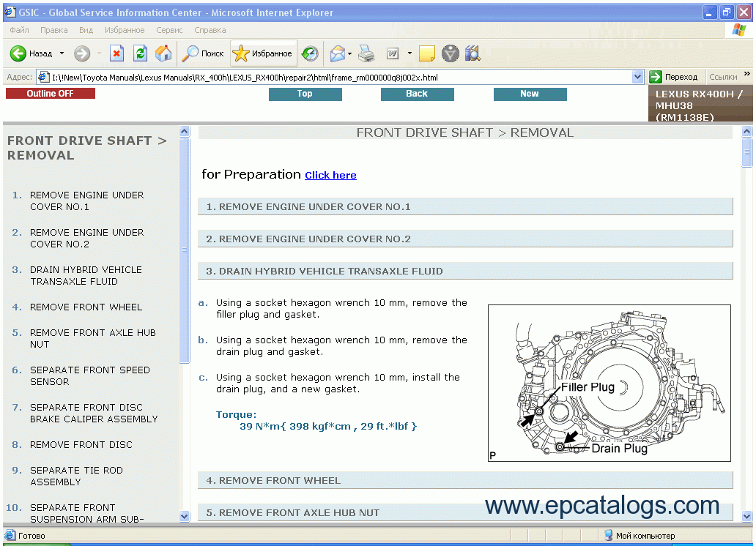Click the main content scrollbar up arrow
This screenshot has height=546, width=756.
(x=746, y=131)
